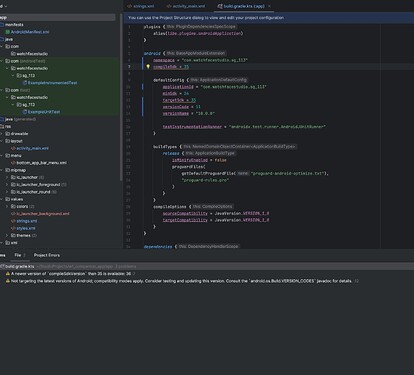Click the layout folder icon
The height and width of the screenshot is (375, 414).
click(x=8, y=141)
